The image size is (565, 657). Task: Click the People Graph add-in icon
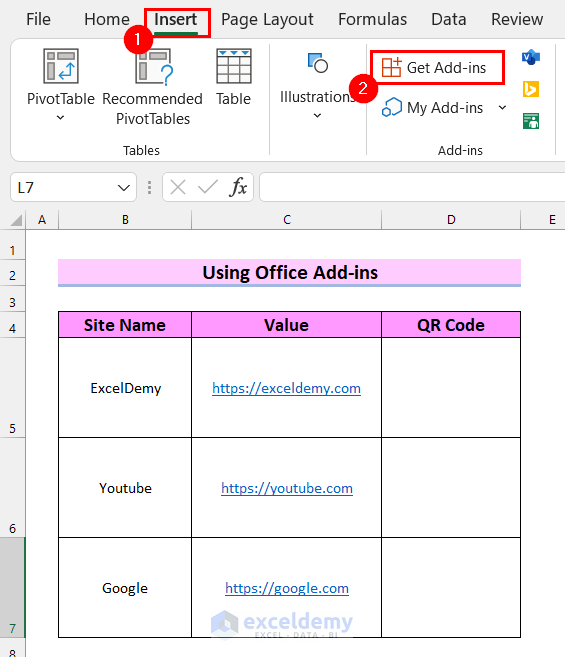pyautogui.click(x=531, y=121)
